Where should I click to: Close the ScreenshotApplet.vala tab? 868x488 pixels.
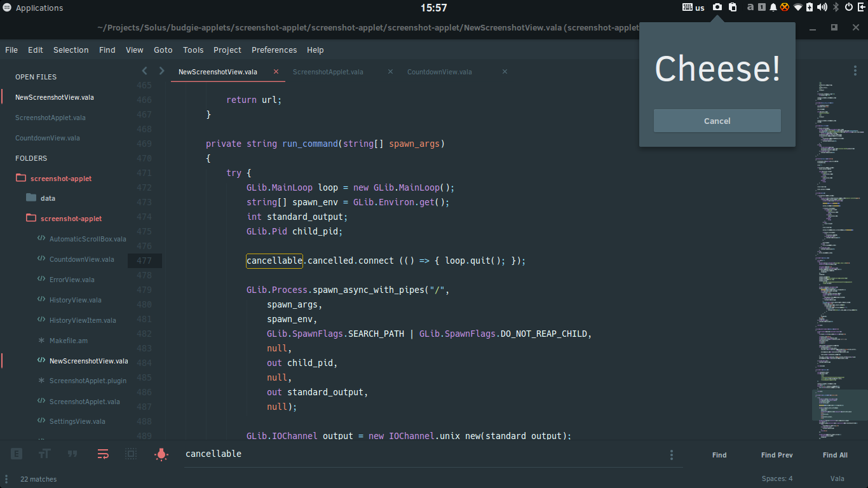click(x=390, y=72)
